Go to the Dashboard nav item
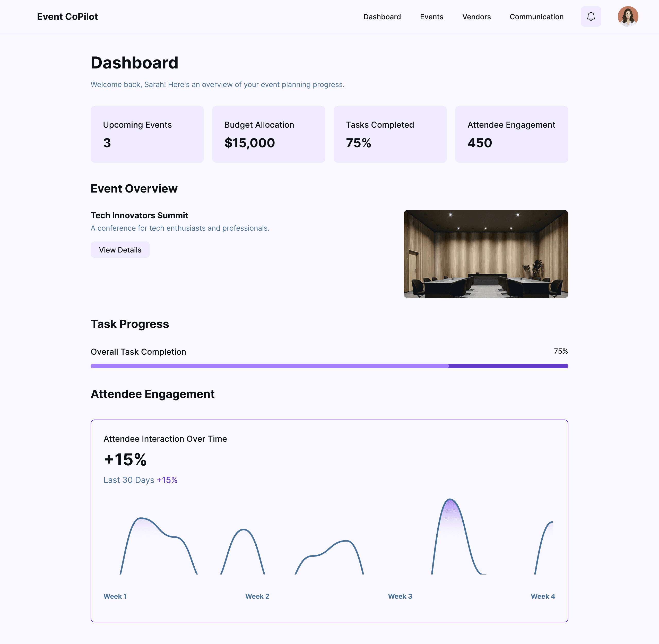 click(382, 17)
